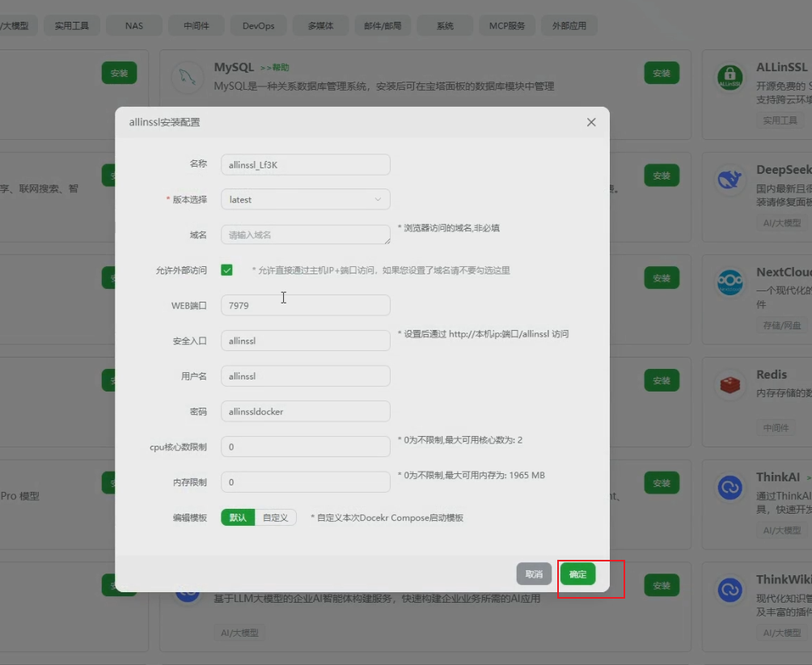Click the ThinkWiki app icon

(x=730, y=590)
